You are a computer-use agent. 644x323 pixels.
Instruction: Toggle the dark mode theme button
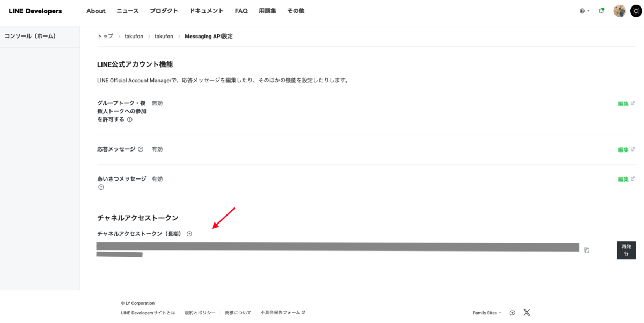636,11
